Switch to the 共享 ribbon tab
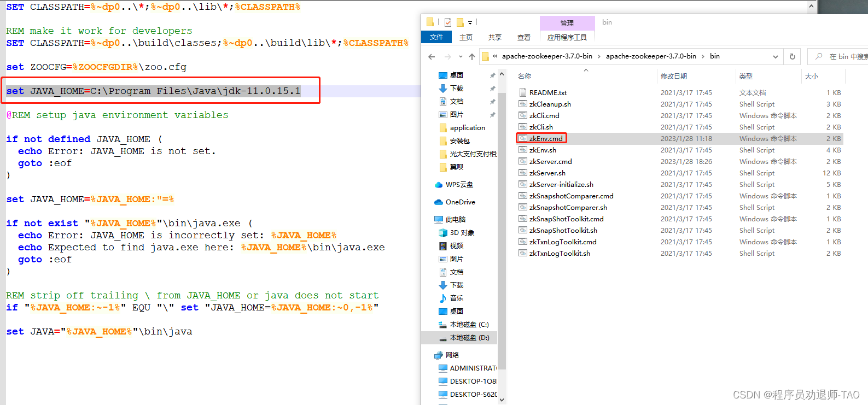868x405 pixels. tap(495, 37)
